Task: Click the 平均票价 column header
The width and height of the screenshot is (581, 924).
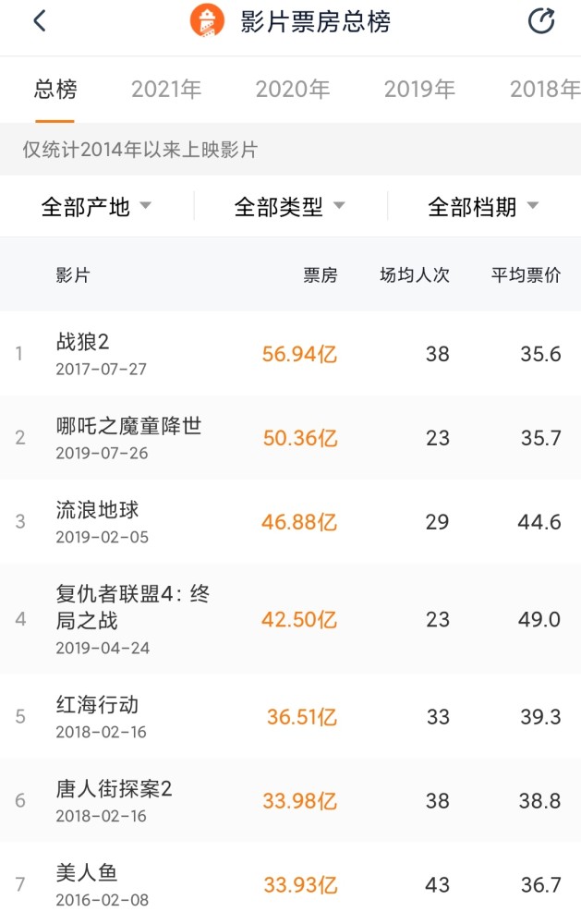Action: pyautogui.click(x=526, y=275)
